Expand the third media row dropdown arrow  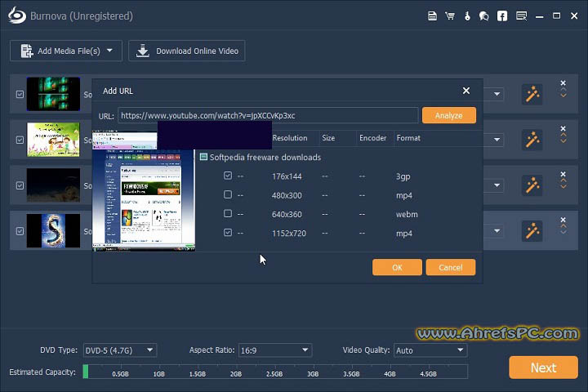pos(497,185)
